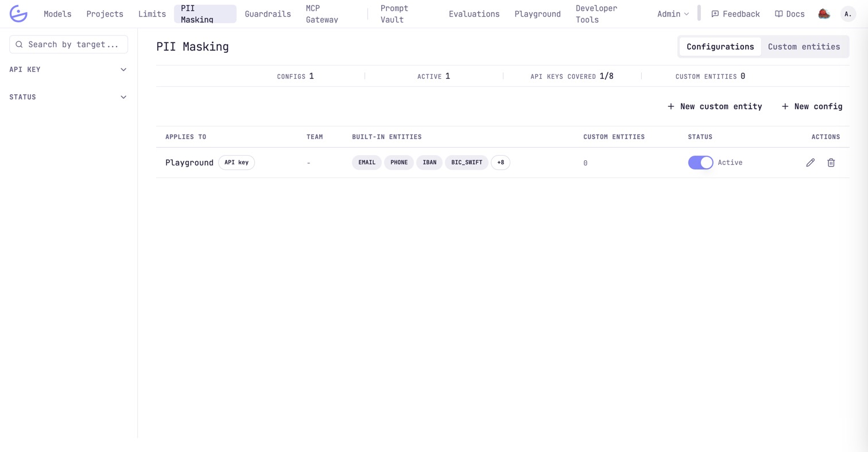The width and height of the screenshot is (868, 452).
Task: Click the search magnifier icon
Action: (19, 44)
